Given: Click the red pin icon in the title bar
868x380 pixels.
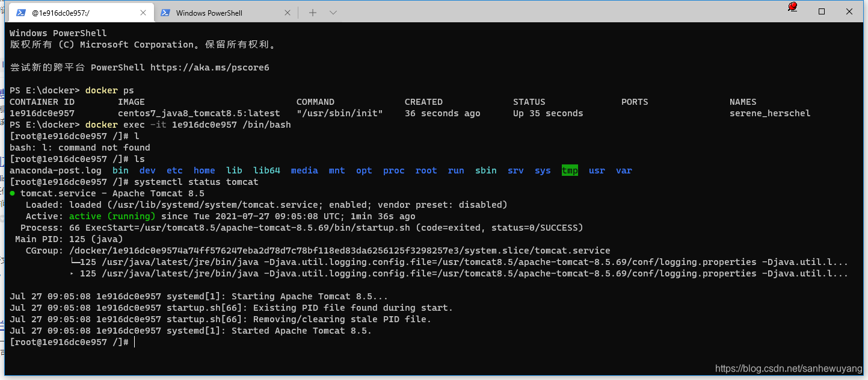Looking at the screenshot, I should point(792,7).
